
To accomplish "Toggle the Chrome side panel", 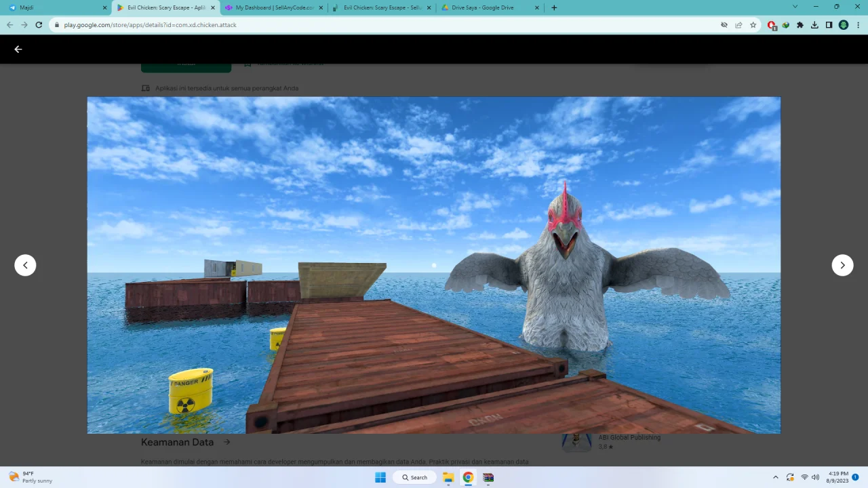I will pos(829,25).
